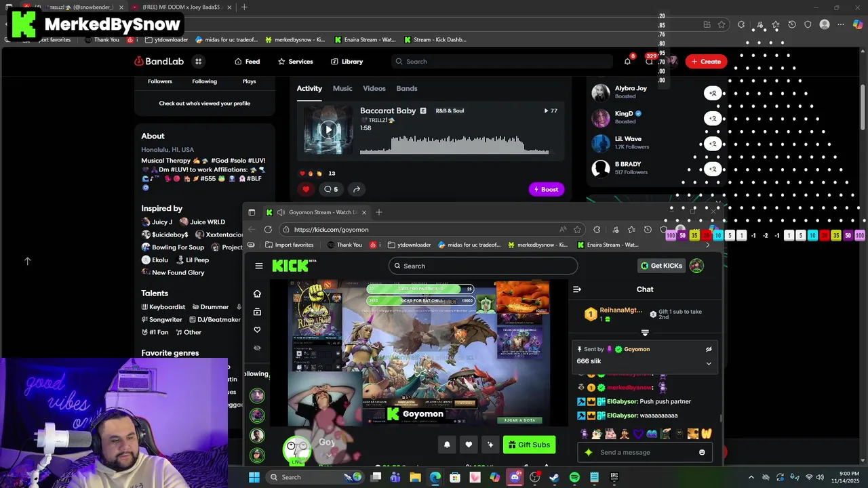Expand the pinned 666 slik message
The width and height of the screenshot is (868, 488).
pos(709,363)
